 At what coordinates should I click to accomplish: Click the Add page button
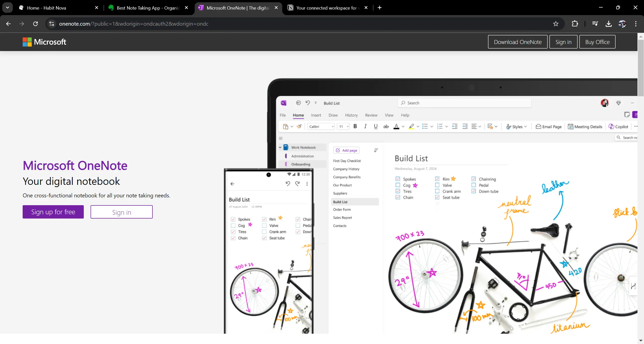(346, 150)
